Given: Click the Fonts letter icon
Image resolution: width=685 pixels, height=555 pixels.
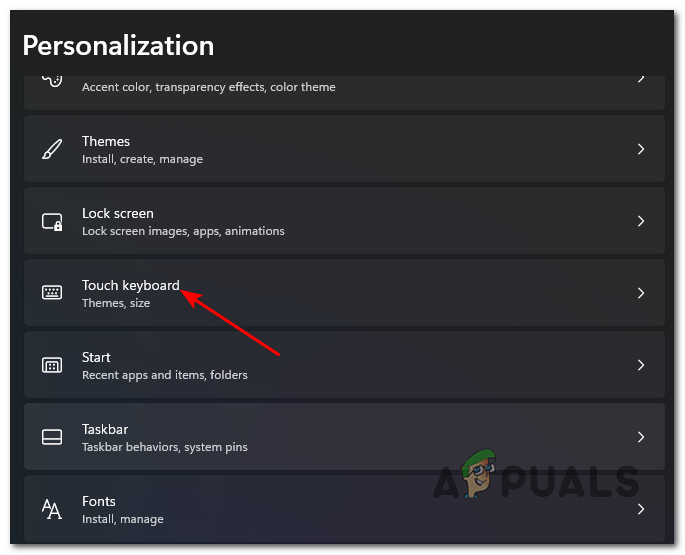Looking at the screenshot, I should coord(52,509).
